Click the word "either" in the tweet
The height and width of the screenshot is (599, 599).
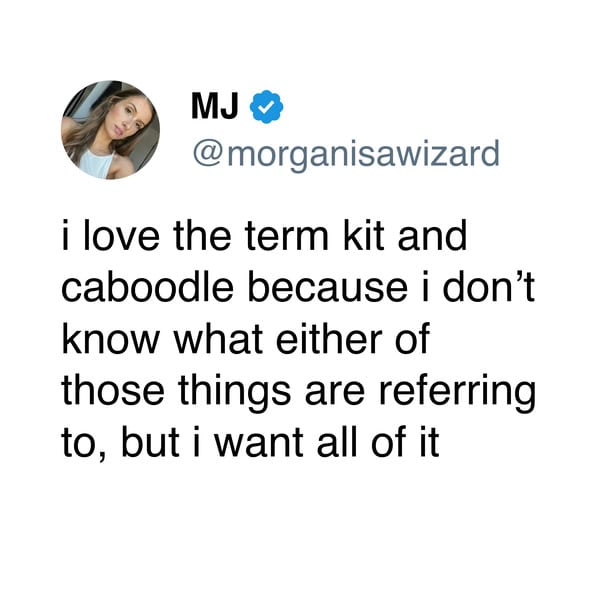click(x=329, y=339)
